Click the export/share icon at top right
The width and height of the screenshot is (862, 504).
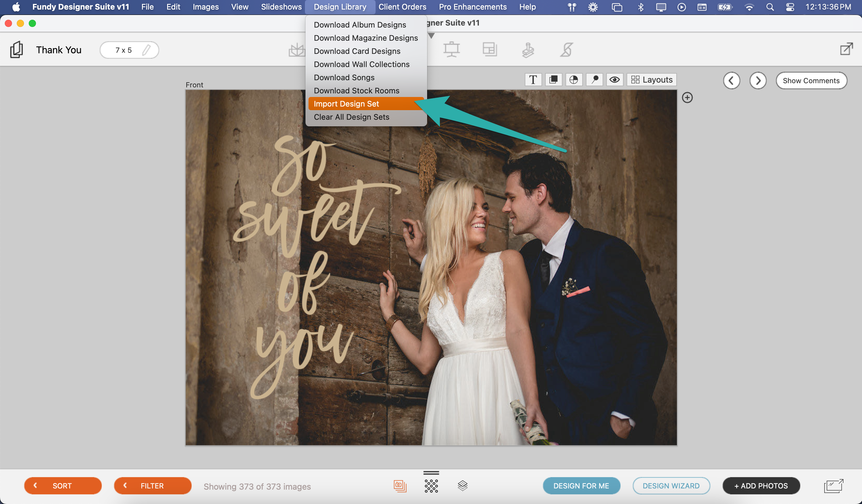846,49
